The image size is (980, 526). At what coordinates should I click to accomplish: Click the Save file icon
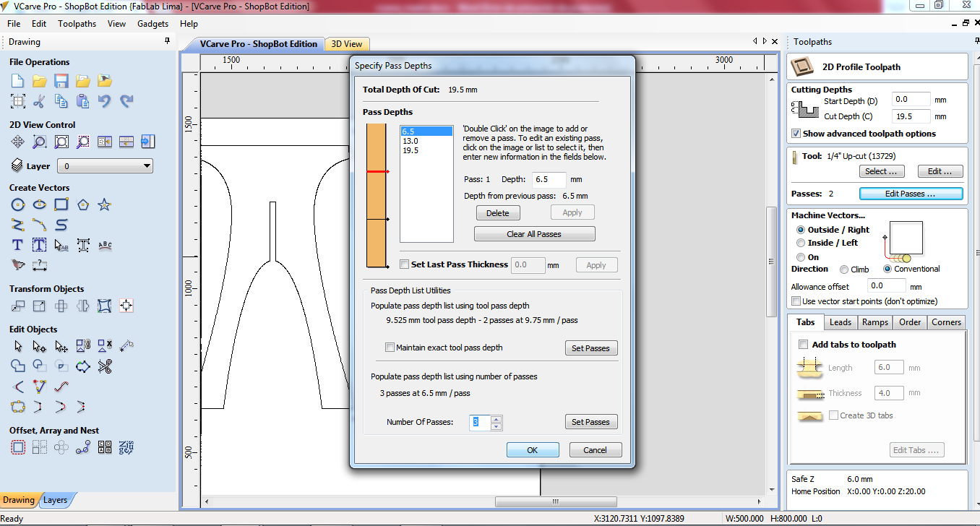pyautogui.click(x=61, y=80)
